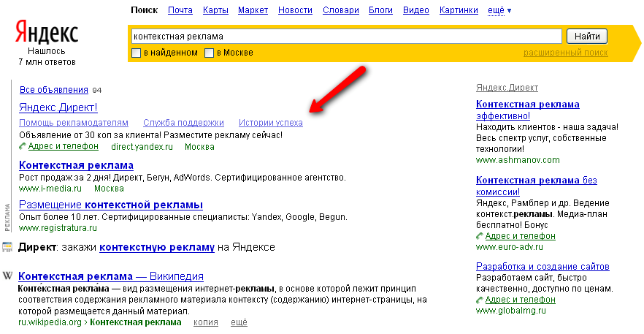
Task: Click the Direct icon left of 'Директ: закажи'
Action: [7, 247]
